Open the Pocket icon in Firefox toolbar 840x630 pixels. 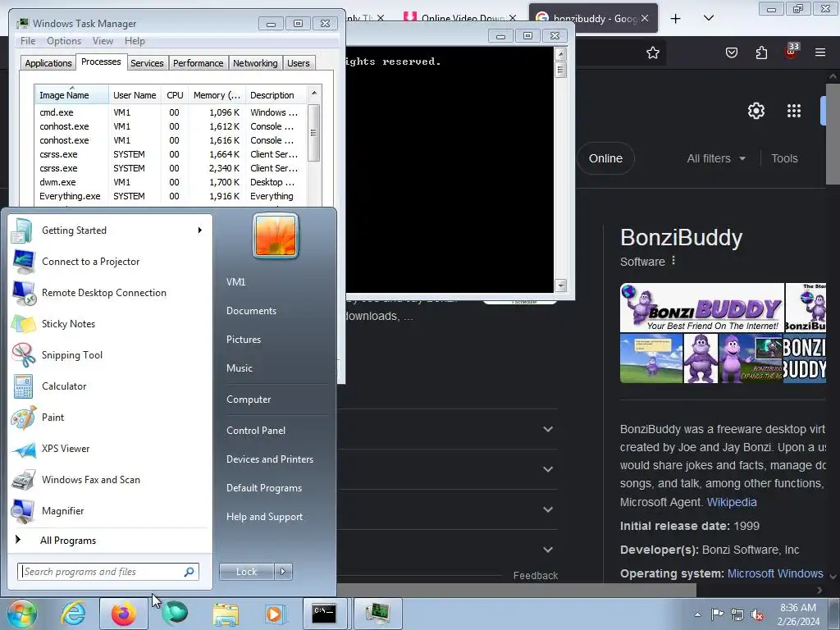click(731, 52)
